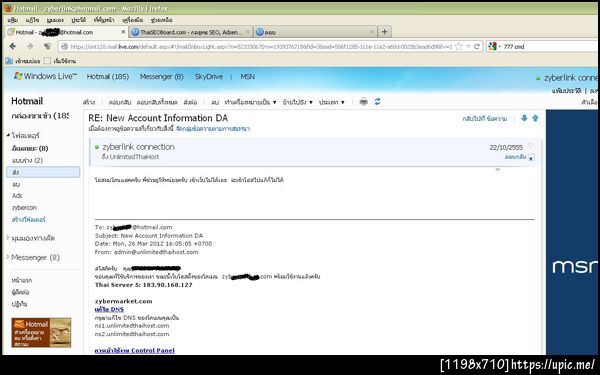The height and width of the screenshot is (375, 600).
Task: Open the Firefox History menu
Action: [78, 20]
